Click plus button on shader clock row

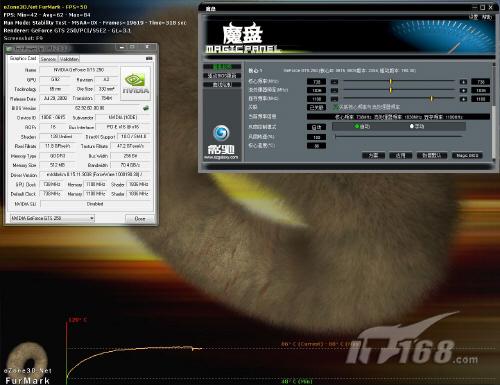463,90
